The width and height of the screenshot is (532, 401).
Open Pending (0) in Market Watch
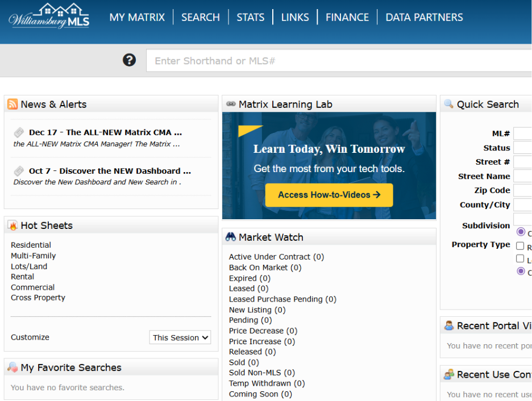click(x=251, y=320)
